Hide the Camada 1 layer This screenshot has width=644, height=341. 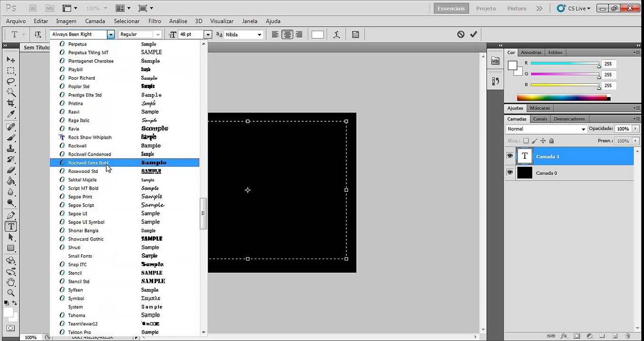coord(510,156)
